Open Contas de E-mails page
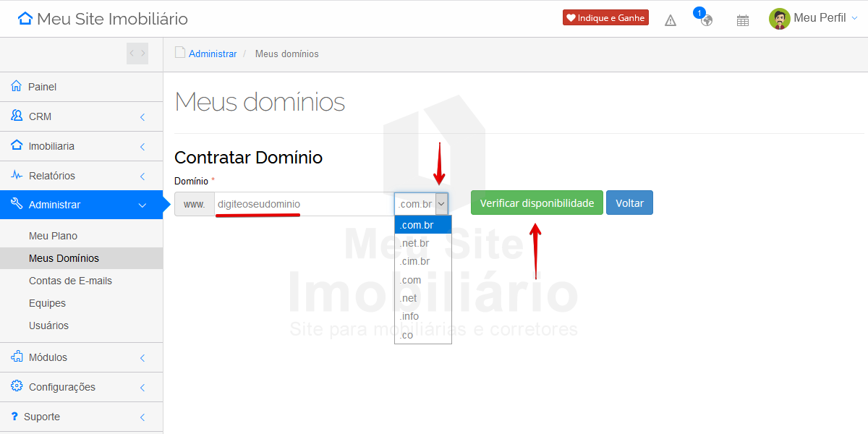 [70, 281]
